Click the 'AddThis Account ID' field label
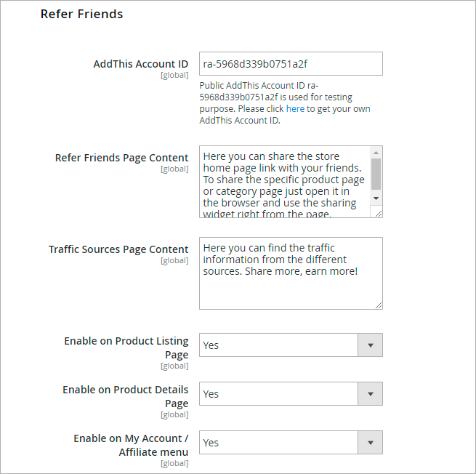Image resolution: width=476 pixels, height=474 pixels. (x=140, y=64)
